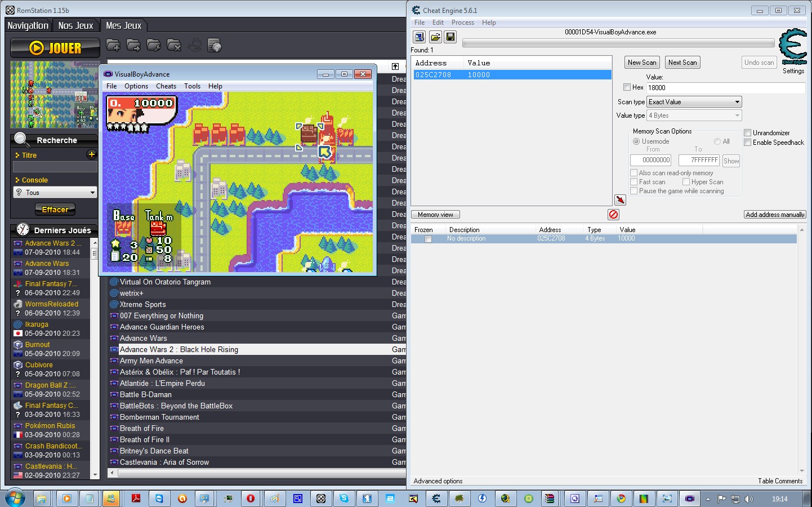Image resolution: width=812 pixels, height=507 pixels.
Task: Open the Cheats menu in VisualBoyAdvance
Action: pos(166,86)
